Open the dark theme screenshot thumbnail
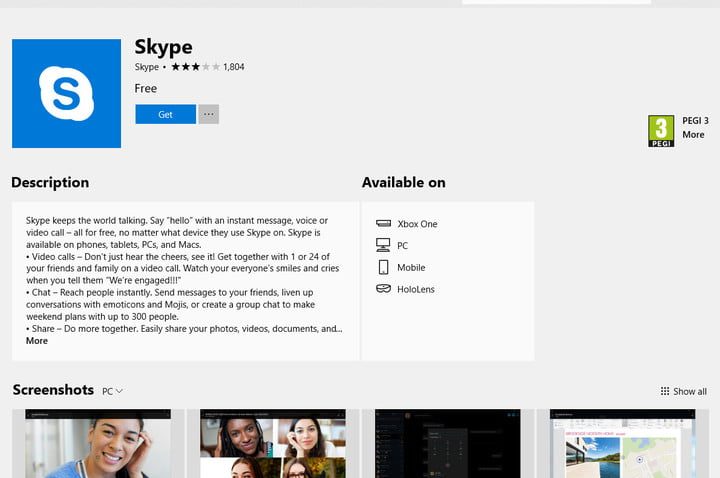Screen dimensions: 720x478 click(441, 443)
